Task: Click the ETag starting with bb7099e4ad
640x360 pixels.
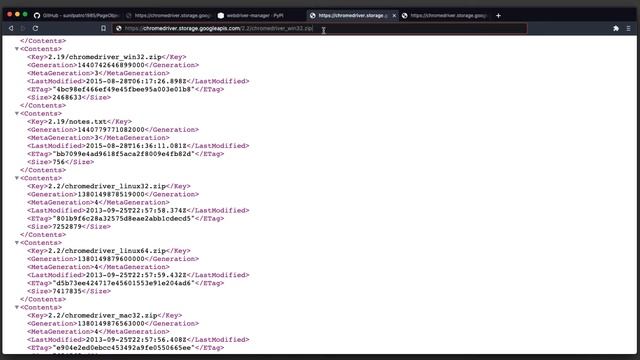Action: click(124, 154)
